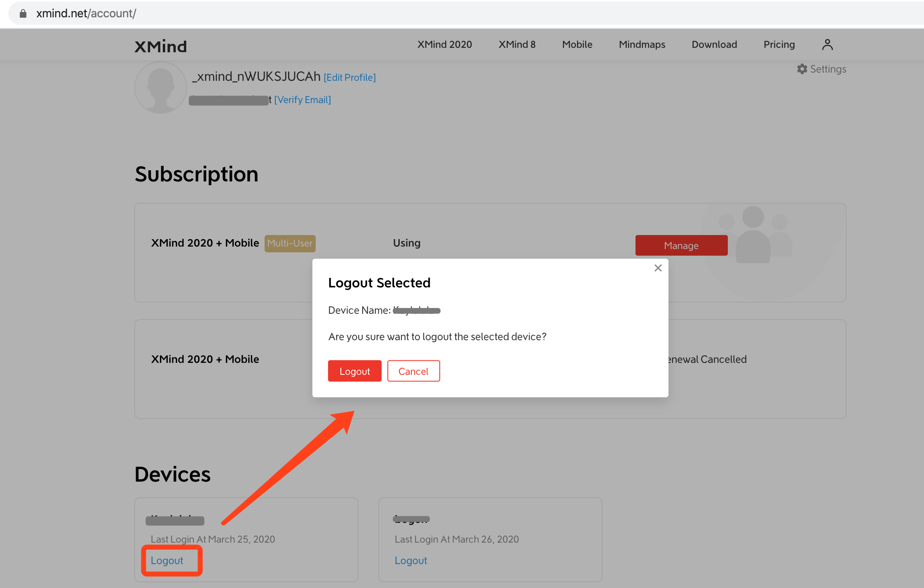
Task: Go to the Download page
Action: (714, 45)
